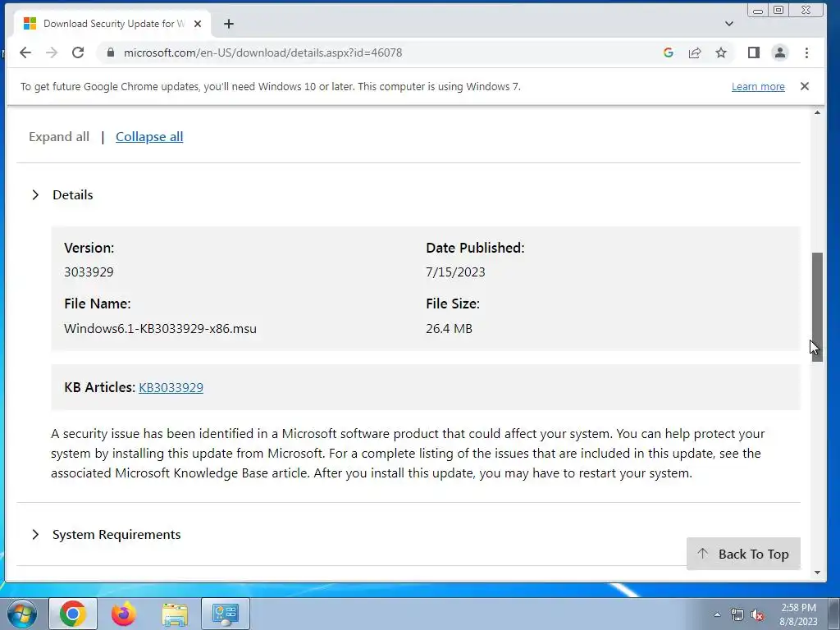Open the KB3033929 article link
840x630 pixels.
171,387
